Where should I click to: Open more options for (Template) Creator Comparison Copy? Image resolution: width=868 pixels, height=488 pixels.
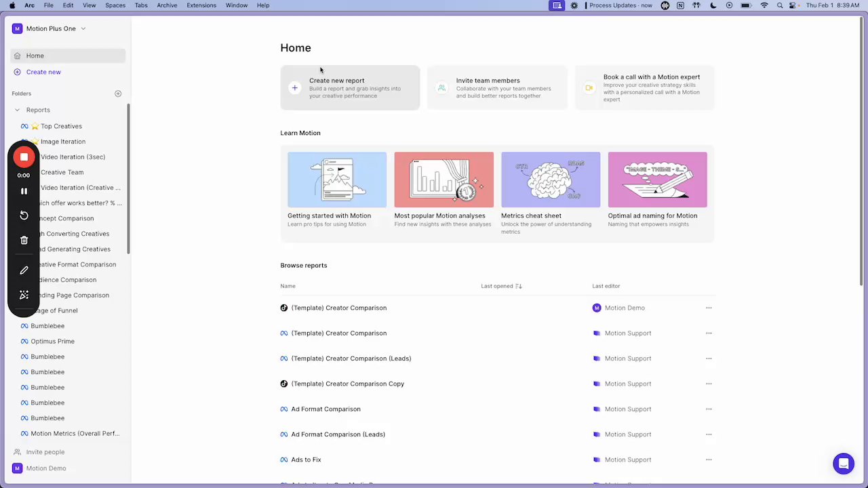coord(709,384)
